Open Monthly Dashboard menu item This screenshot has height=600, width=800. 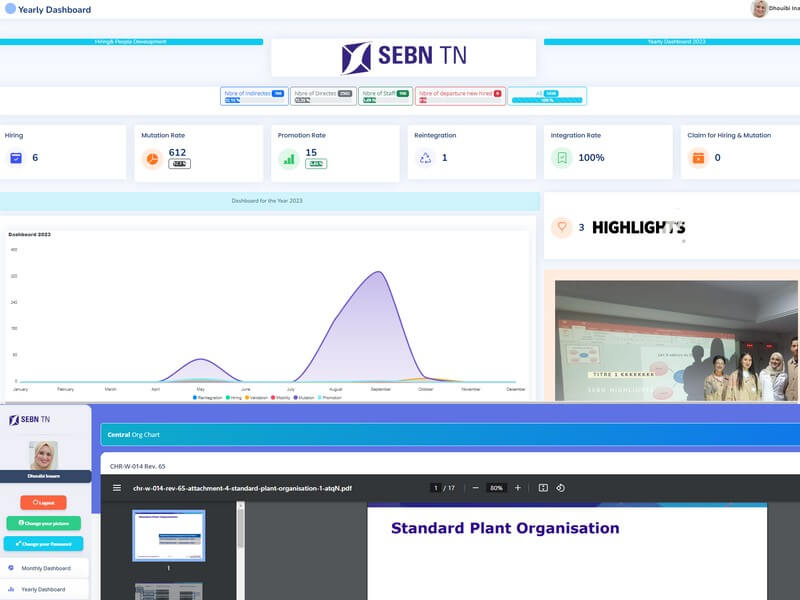(x=44, y=568)
